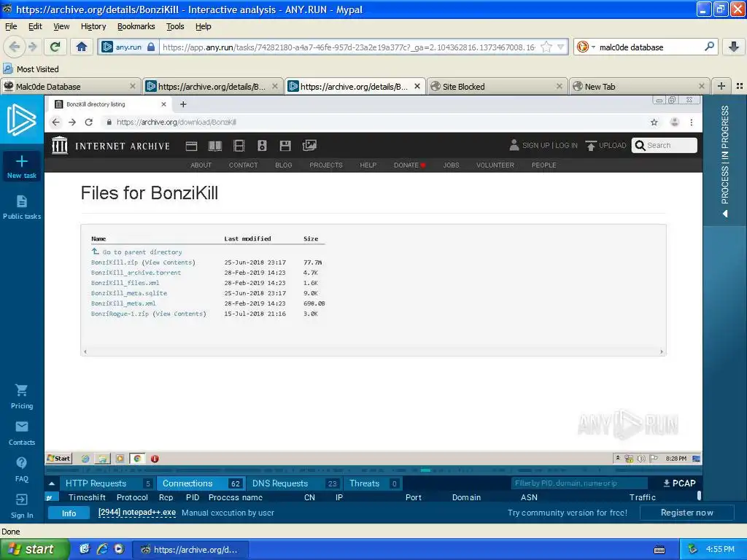Viewport: 747px width, 560px height.
Task: Select the Threats tab
Action: [x=373, y=483]
